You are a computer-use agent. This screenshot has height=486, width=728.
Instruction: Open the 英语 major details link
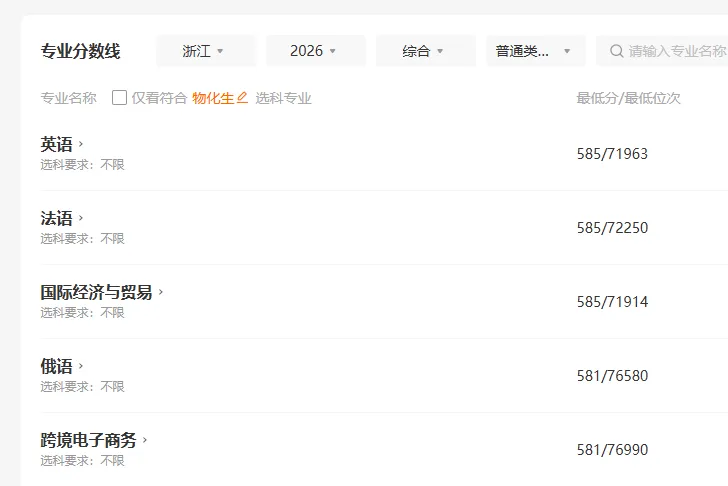[x=57, y=144]
